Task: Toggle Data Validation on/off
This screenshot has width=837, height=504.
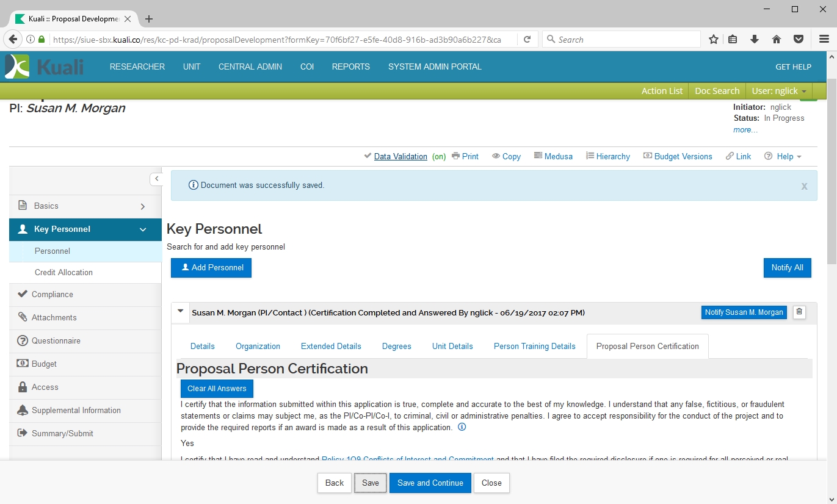Action: pos(400,156)
